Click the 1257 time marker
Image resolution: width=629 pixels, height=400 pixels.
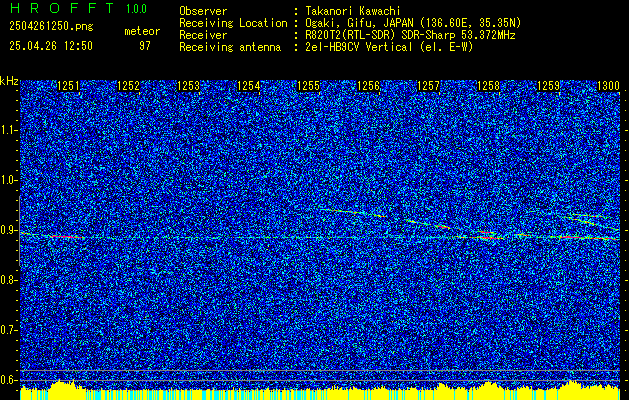tap(428, 86)
